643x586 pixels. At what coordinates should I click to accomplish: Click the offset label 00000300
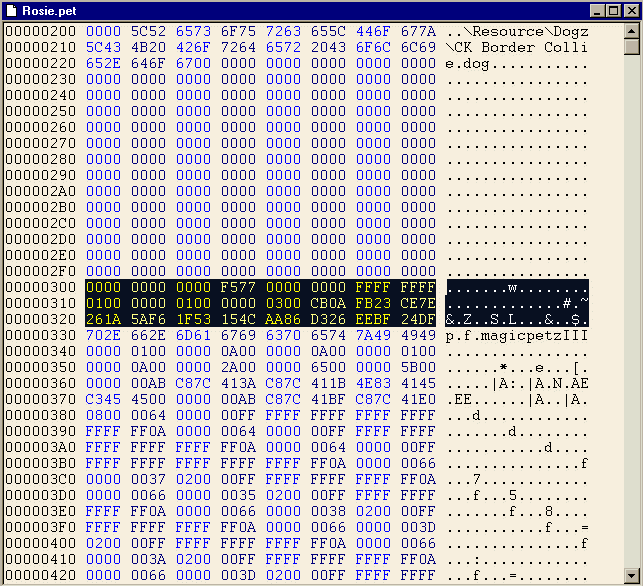click(40, 288)
